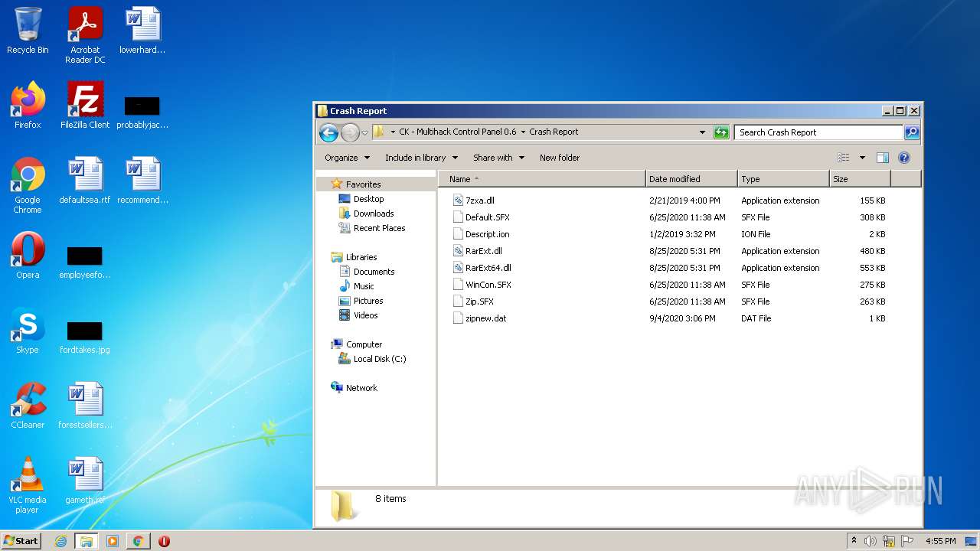Open VLC media player shortcut

28,485
